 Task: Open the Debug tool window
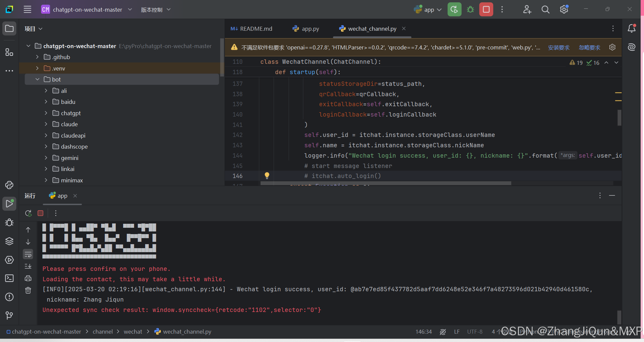pos(9,222)
